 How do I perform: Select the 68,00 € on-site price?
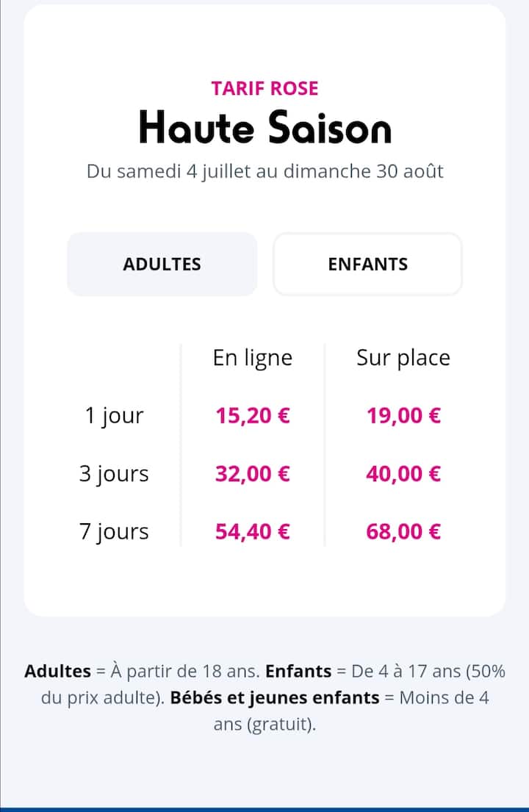[403, 531]
